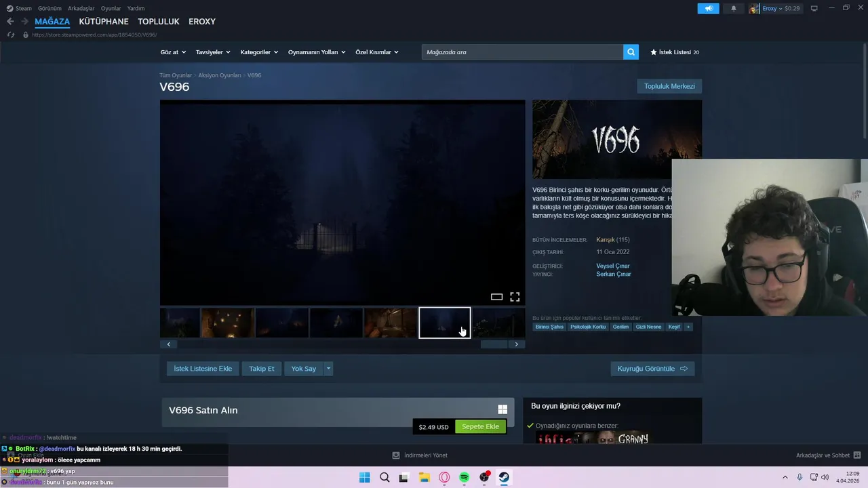Screen dimensions: 868x488
Task: Expand the Özel Kısımlar dropdown
Action: click(377, 52)
